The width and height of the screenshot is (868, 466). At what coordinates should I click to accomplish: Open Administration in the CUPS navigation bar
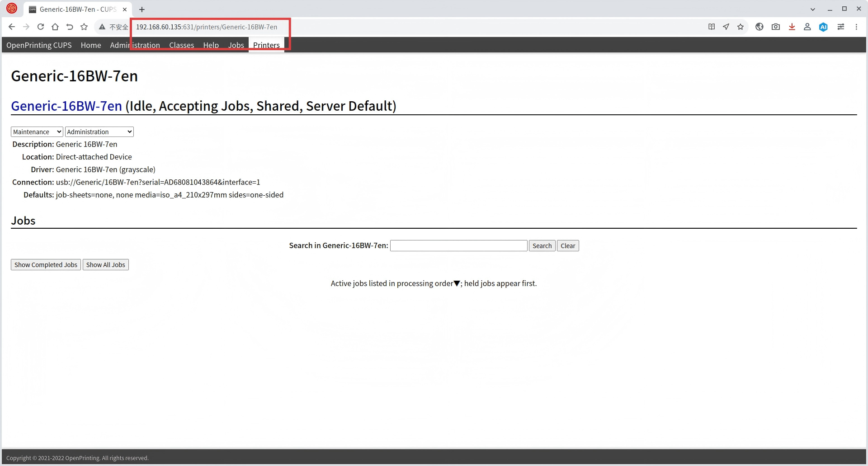[x=135, y=45]
